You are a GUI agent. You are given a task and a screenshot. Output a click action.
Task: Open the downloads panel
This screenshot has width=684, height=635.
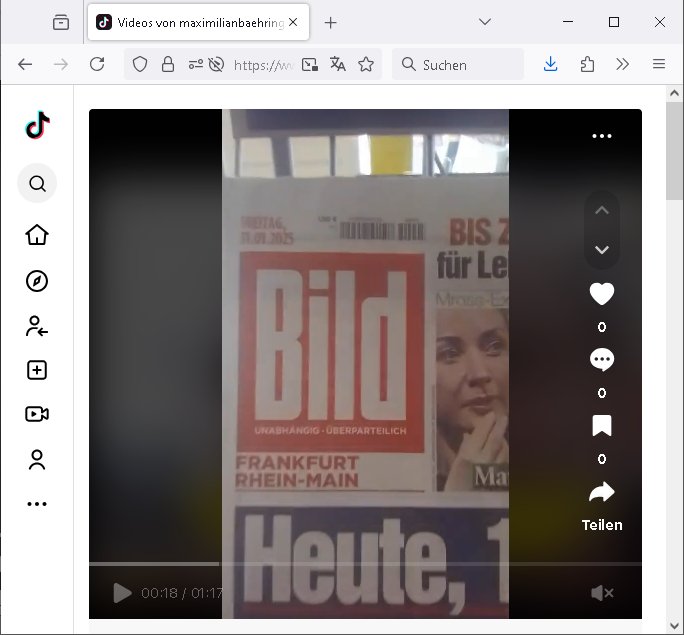point(551,64)
